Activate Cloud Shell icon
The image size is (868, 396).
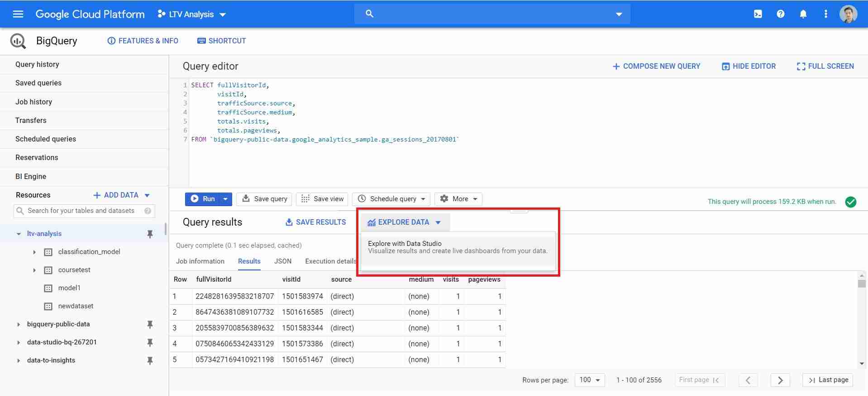(x=758, y=14)
